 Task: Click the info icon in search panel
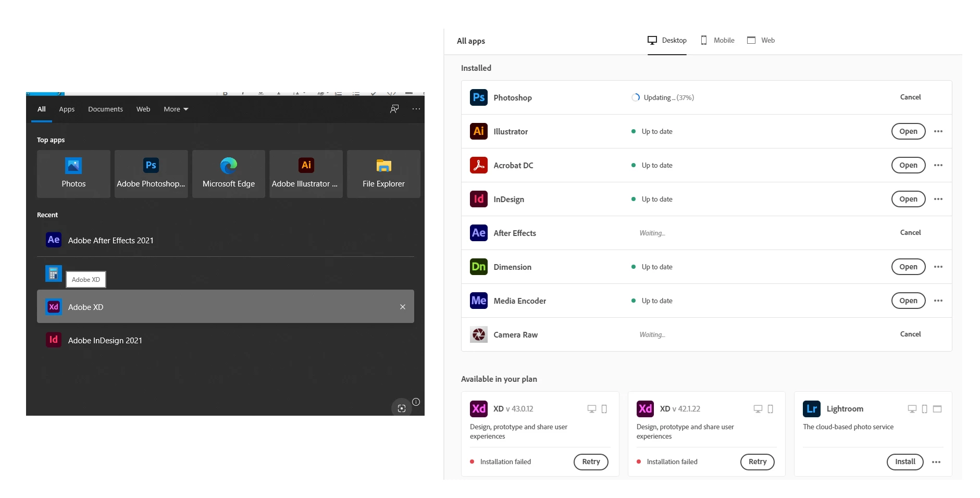416,402
